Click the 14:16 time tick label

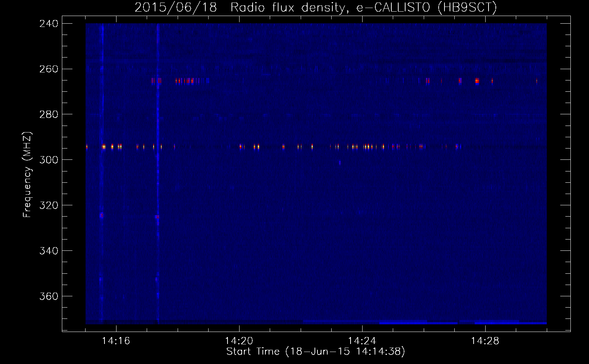(x=116, y=341)
